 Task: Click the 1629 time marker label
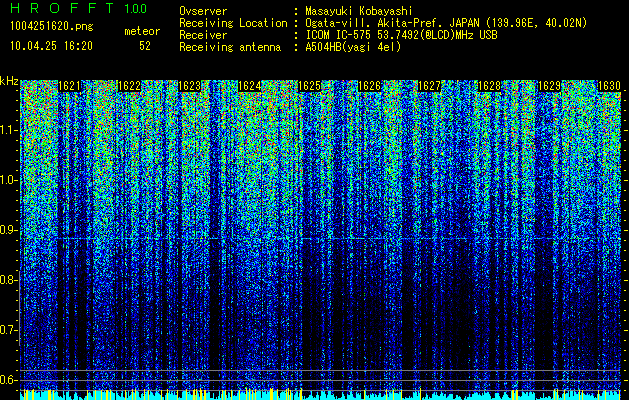(x=549, y=86)
